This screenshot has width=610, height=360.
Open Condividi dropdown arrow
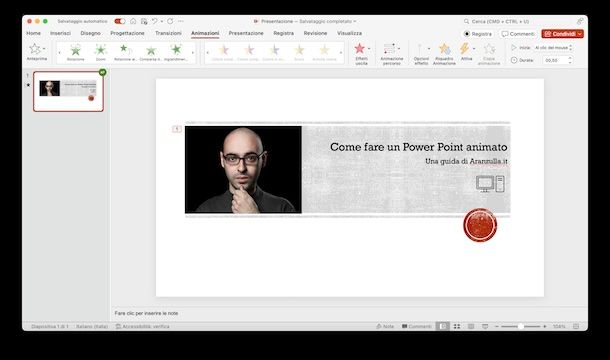coord(580,34)
